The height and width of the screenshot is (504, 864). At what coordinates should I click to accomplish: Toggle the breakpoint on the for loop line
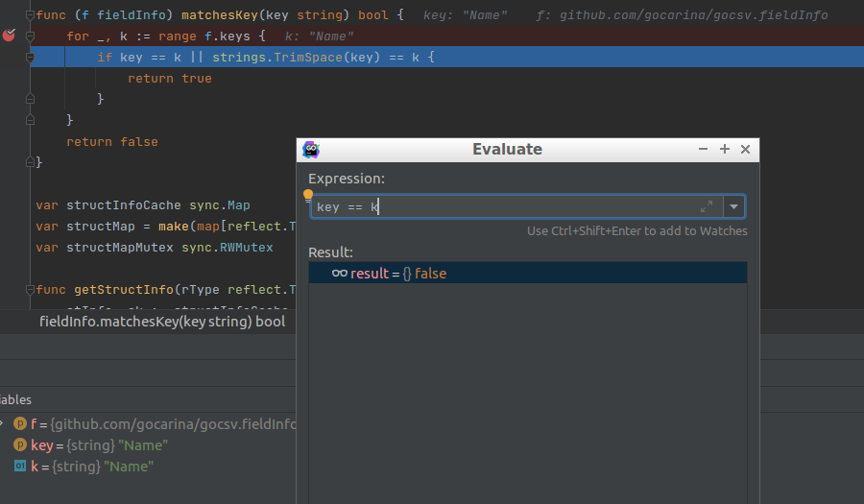[x=9, y=36]
